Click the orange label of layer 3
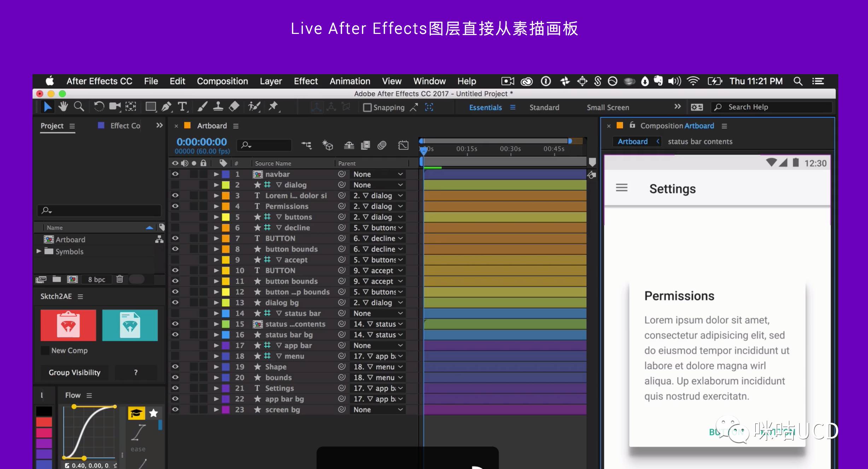The width and height of the screenshot is (868, 469). [226, 195]
